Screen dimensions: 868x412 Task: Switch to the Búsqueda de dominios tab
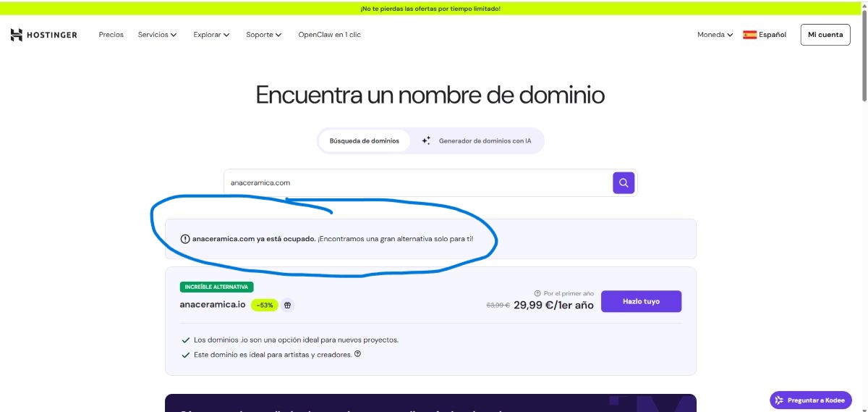coord(365,140)
